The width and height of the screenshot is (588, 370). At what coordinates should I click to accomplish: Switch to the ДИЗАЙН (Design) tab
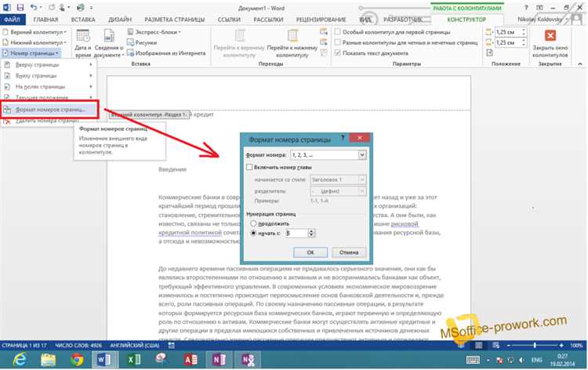(x=120, y=20)
